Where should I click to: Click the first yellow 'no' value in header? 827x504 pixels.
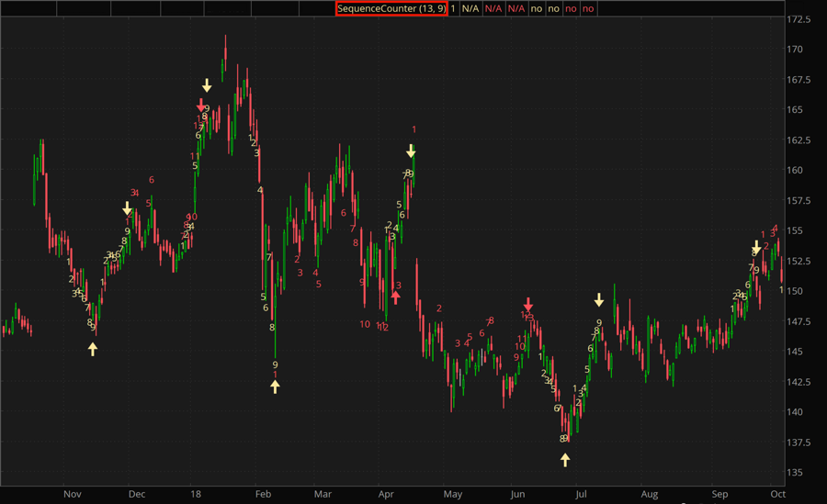point(537,8)
